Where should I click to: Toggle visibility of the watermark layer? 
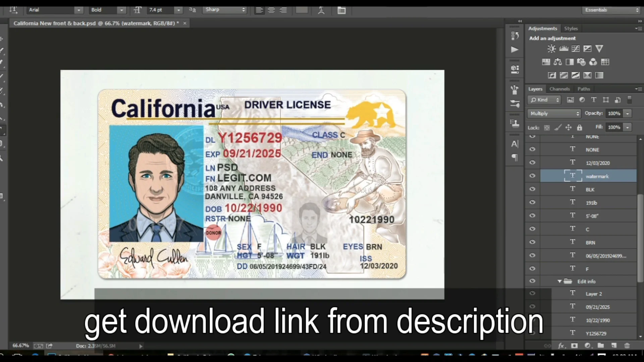tap(532, 176)
